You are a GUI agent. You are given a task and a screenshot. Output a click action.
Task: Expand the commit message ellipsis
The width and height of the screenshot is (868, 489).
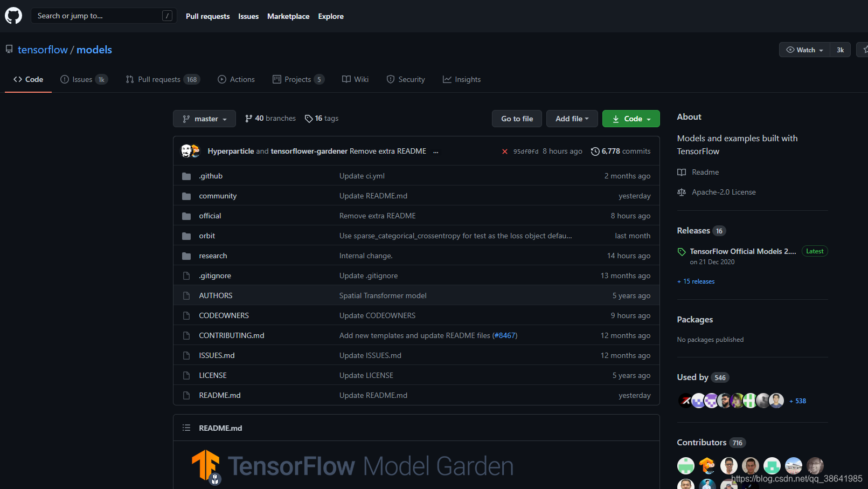[x=435, y=151]
